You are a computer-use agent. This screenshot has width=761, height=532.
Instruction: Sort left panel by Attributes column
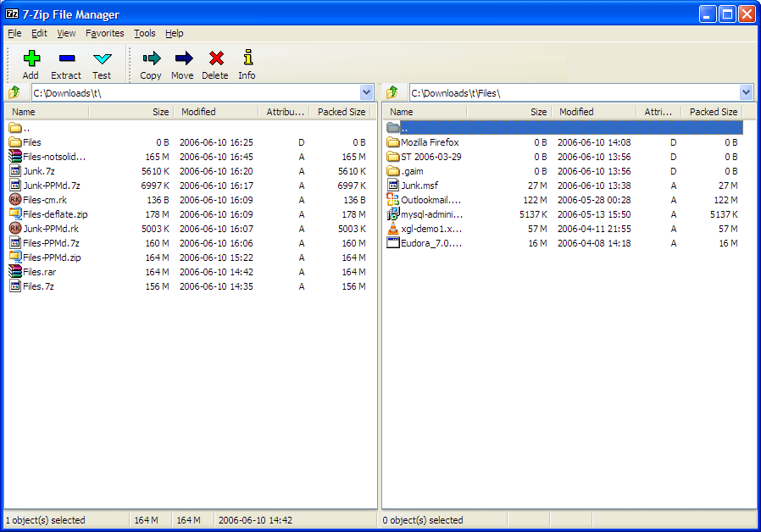pos(285,112)
